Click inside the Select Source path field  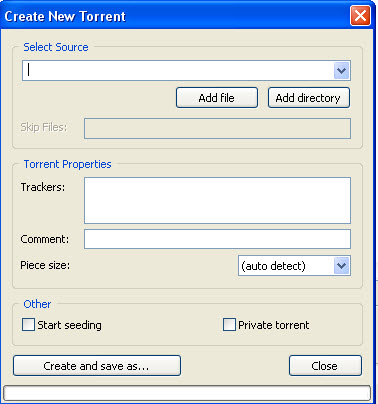[178, 70]
